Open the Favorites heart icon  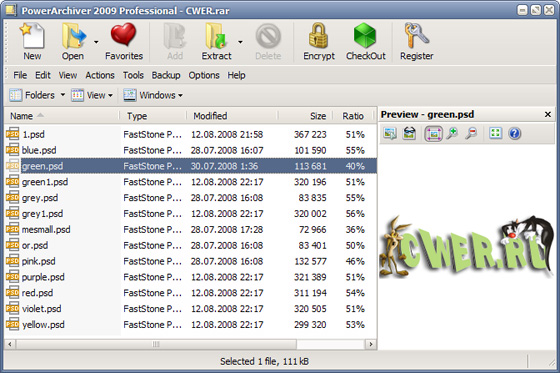point(123,35)
